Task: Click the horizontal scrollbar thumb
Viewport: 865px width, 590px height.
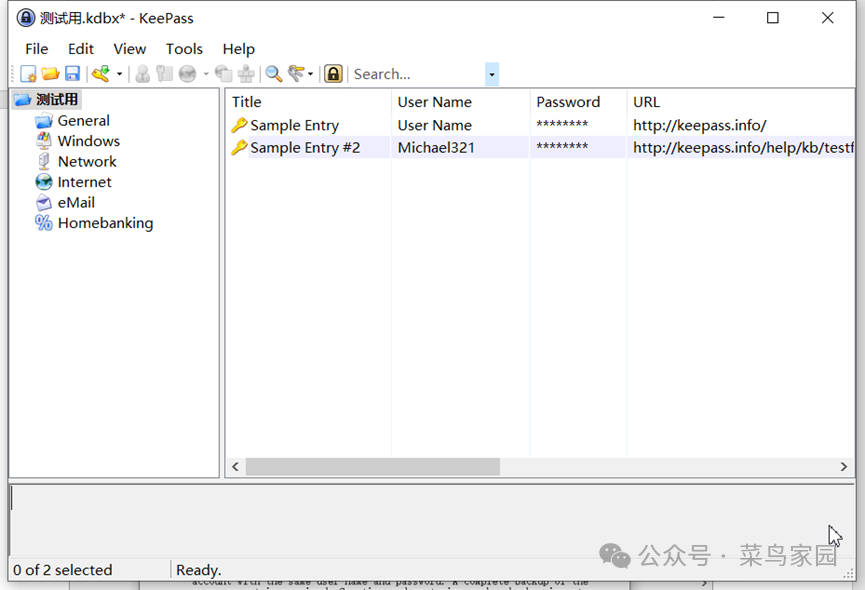Action: [x=373, y=466]
